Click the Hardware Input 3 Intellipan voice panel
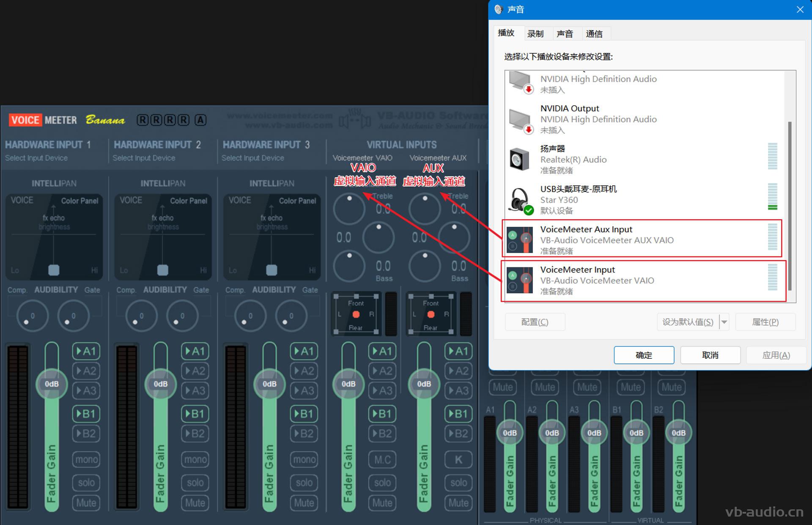The height and width of the screenshot is (525, 812). click(x=272, y=237)
